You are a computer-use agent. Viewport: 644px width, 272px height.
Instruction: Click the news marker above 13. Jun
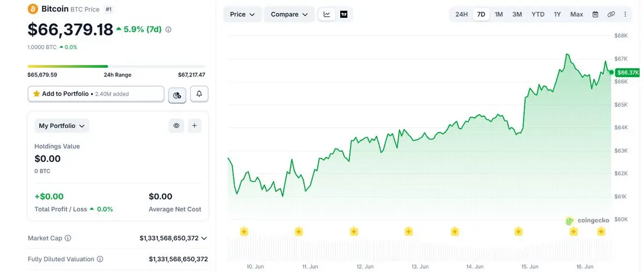(408, 232)
